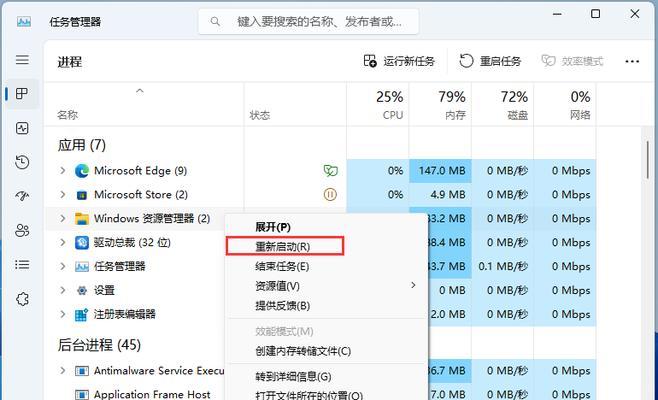Open the Details list sidebar icon

coord(22,264)
